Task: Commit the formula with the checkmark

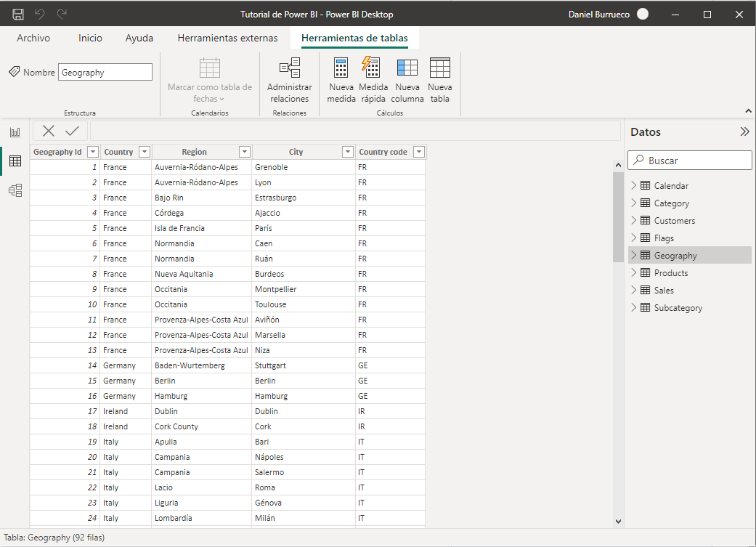Action: 72,131
